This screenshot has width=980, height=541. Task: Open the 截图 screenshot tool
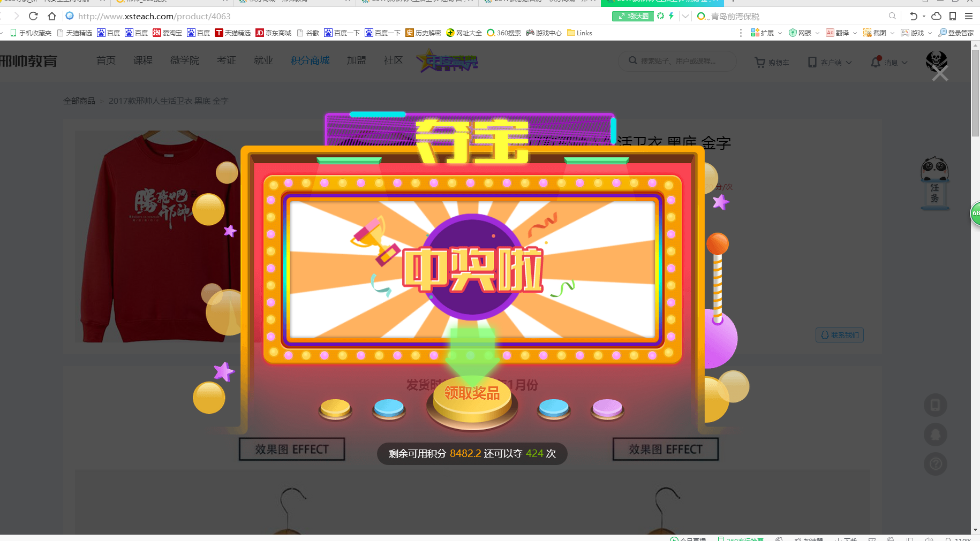[868, 33]
